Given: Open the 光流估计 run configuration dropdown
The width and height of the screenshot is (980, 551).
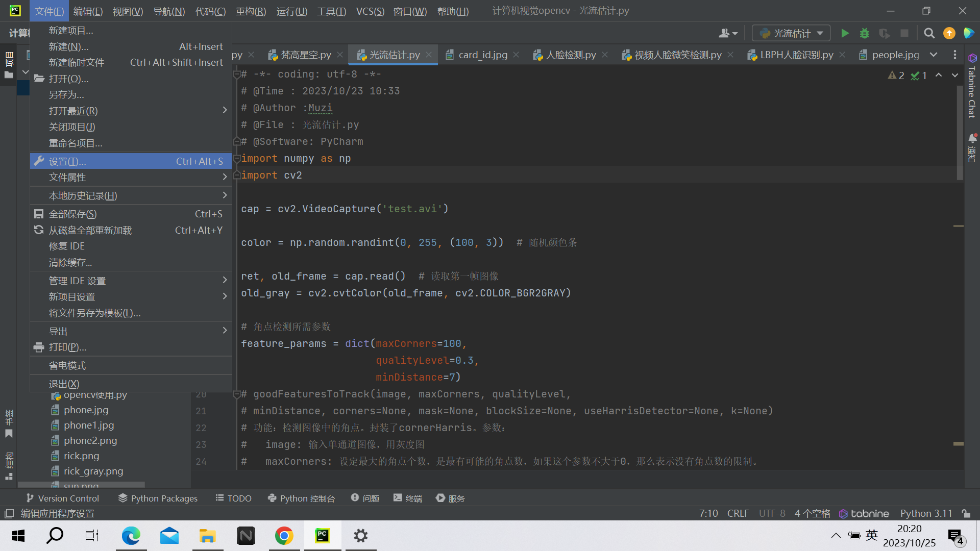Looking at the screenshot, I should [791, 33].
